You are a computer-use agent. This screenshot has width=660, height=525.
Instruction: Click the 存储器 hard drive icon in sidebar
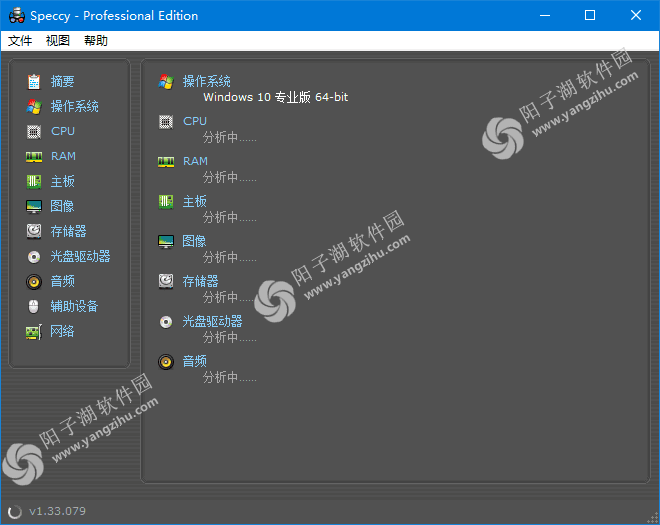pyautogui.click(x=34, y=232)
